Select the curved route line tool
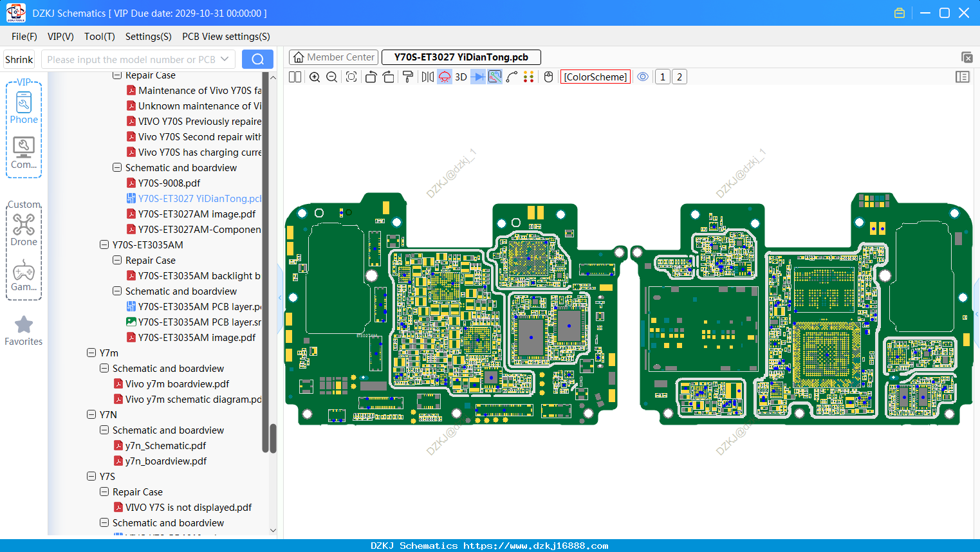This screenshot has width=980, height=552. [512, 77]
